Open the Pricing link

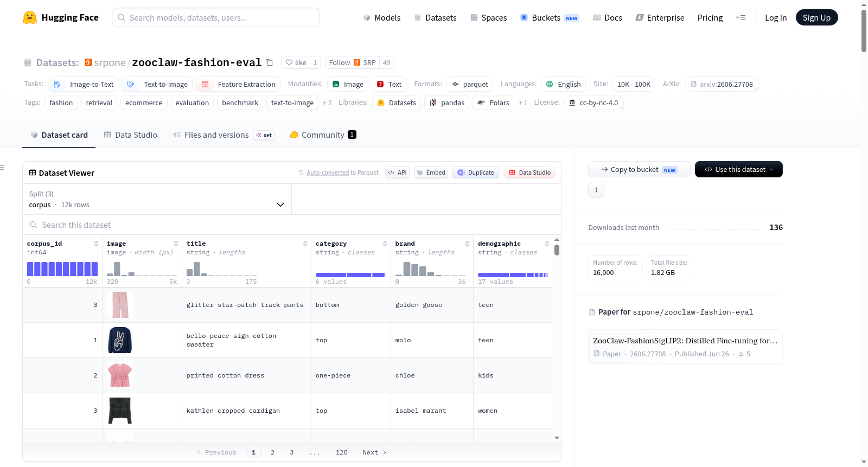(x=710, y=17)
